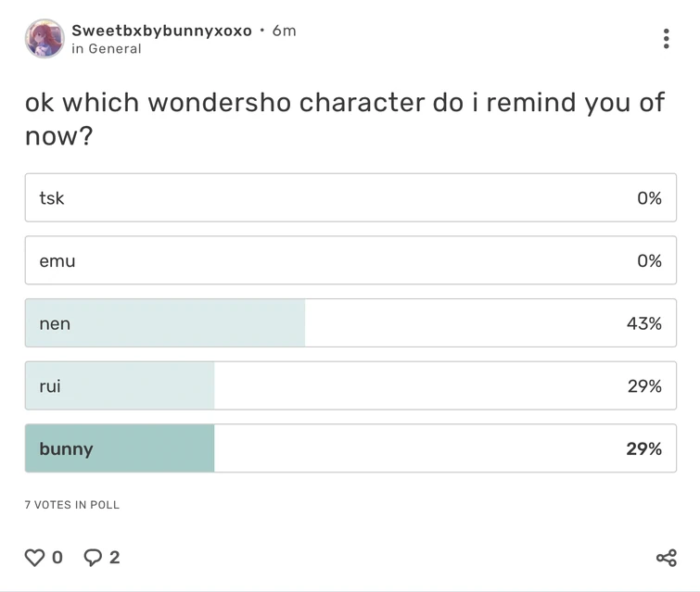Screen dimensions: 700x592
Task: Click the like count number 0
Action: pos(57,558)
